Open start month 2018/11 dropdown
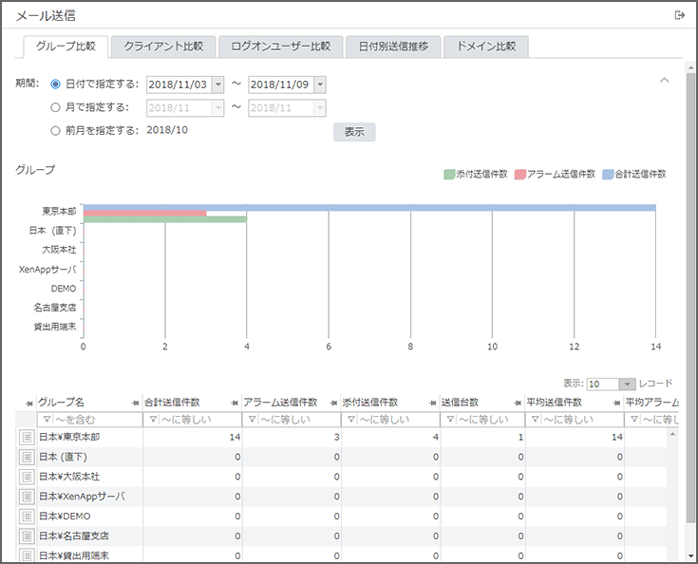698x564 pixels. click(218, 108)
